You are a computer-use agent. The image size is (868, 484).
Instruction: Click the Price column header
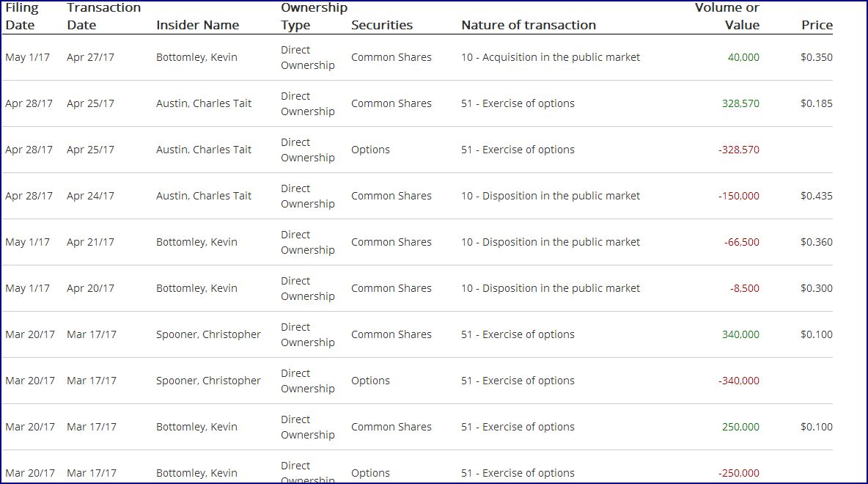(817, 25)
